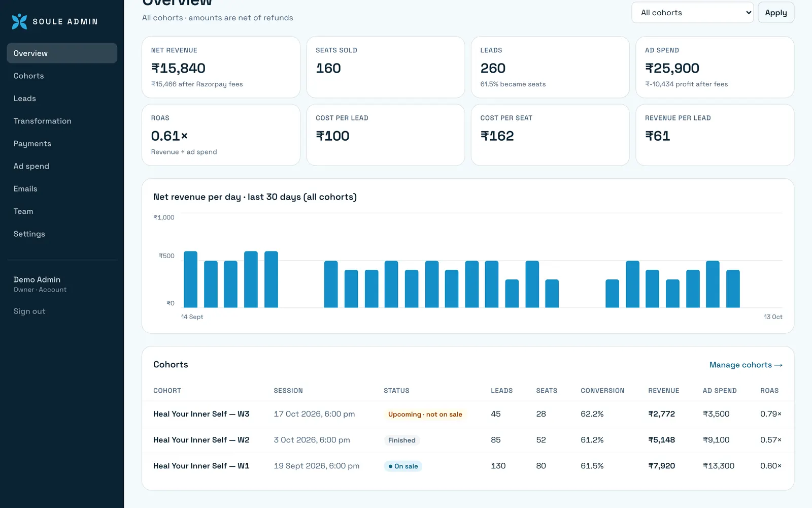Click the W1 conversion value 61.5%
812x508 pixels.
(x=592, y=466)
